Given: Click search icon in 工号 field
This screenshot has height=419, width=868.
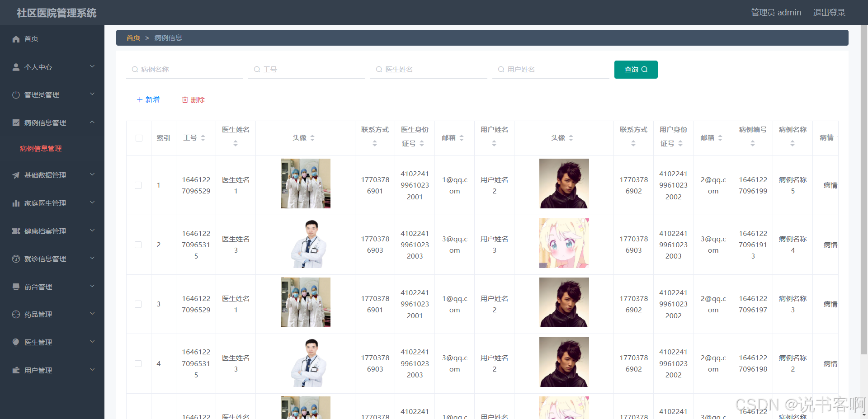Looking at the screenshot, I should [x=257, y=69].
